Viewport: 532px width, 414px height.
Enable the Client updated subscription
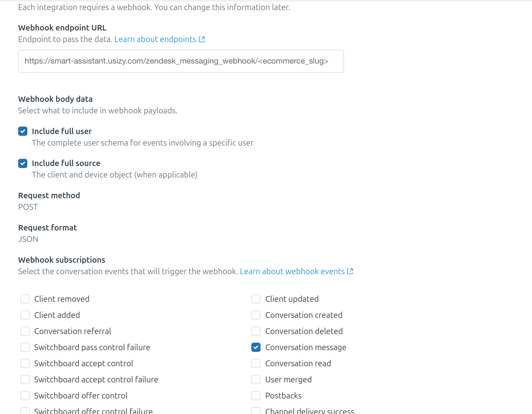pyautogui.click(x=256, y=299)
